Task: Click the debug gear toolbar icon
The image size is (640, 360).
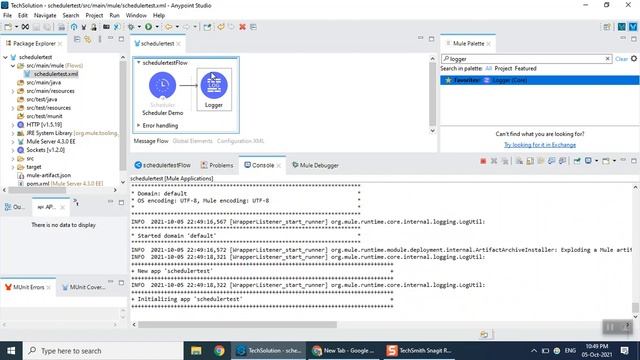Action: (x=131, y=27)
